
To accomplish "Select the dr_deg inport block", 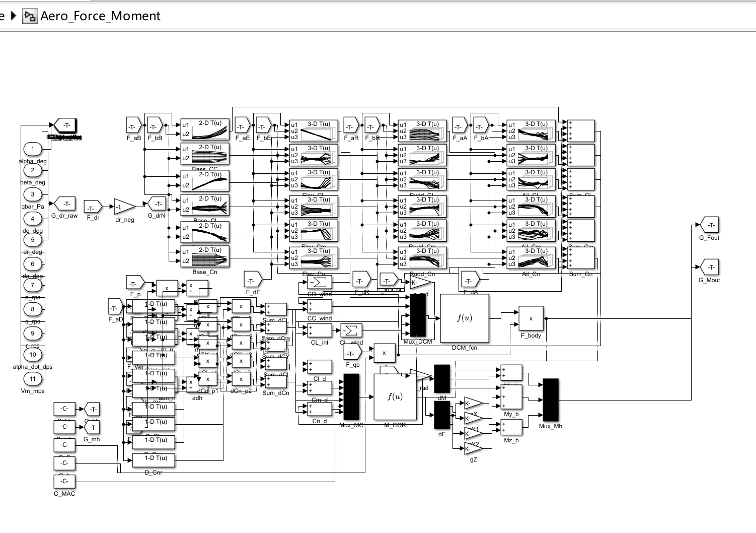I will click(33, 240).
